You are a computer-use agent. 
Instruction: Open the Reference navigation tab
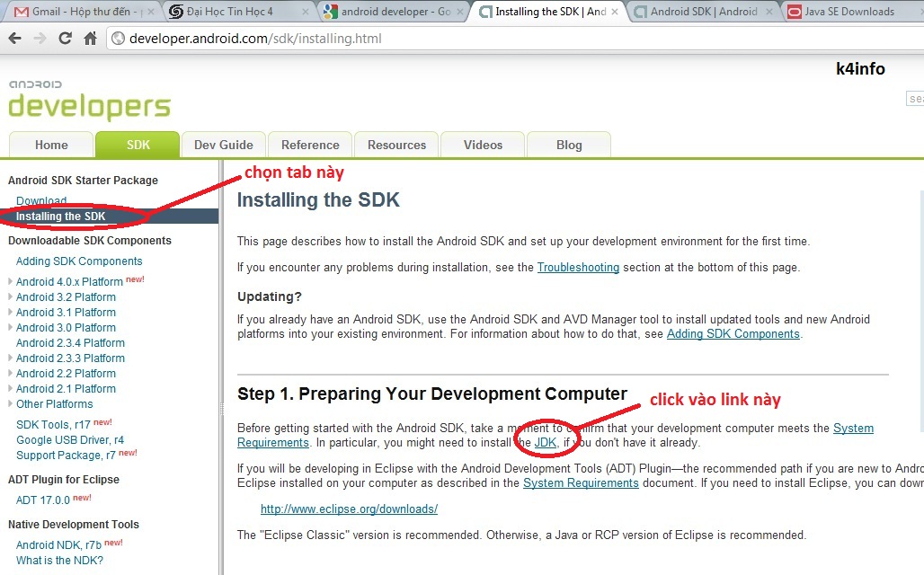(x=310, y=145)
